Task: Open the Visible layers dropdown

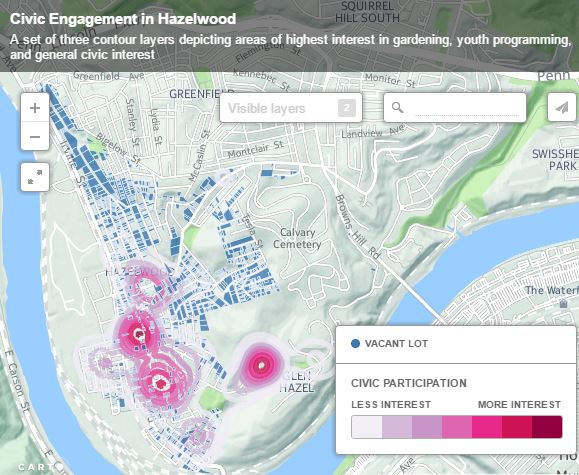Action: point(291,108)
